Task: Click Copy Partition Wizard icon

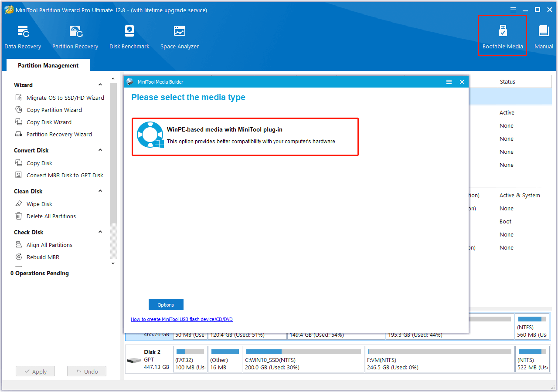Action: (x=19, y=110)
